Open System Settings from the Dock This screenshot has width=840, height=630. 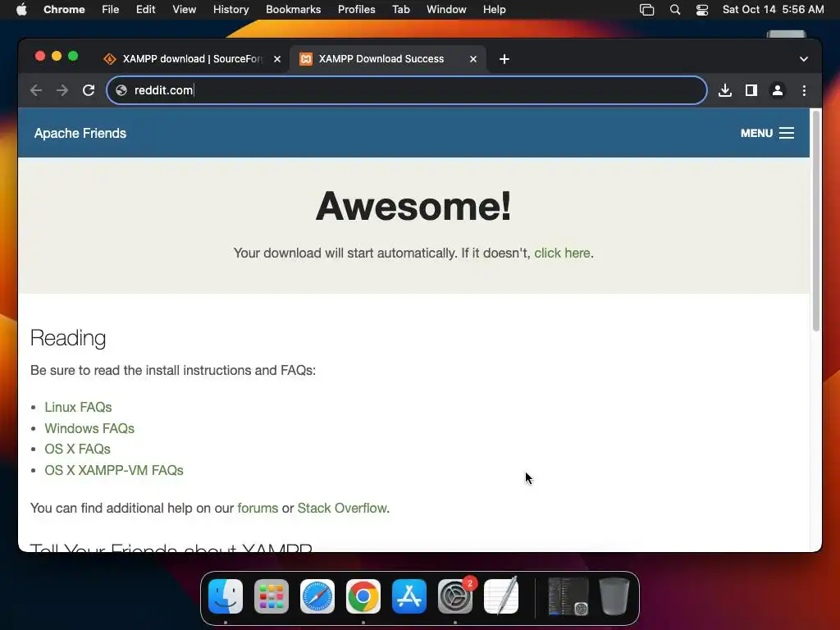click(x=455, y=596)
